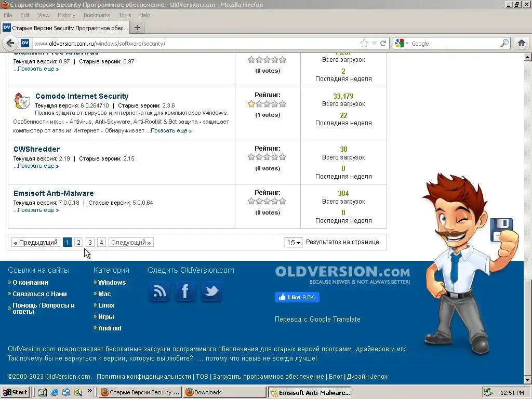Click Internet Explorer icon in quick launch

pyautogui.click(x=54, y=393)
